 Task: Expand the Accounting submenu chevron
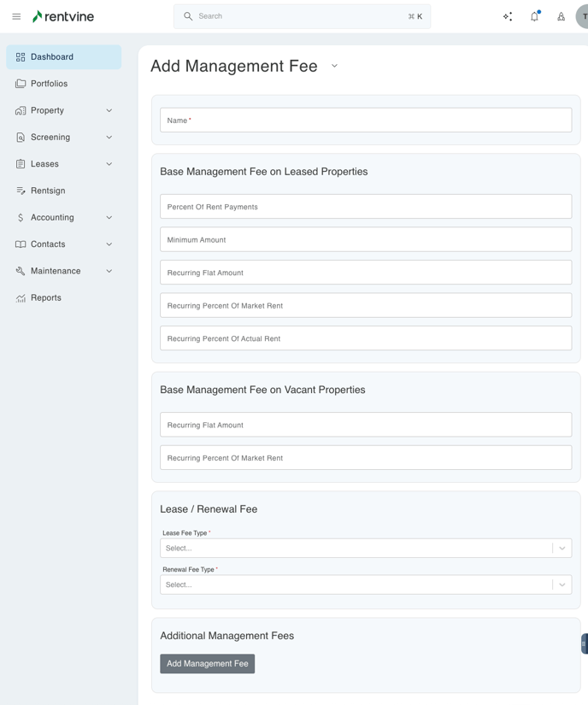pos(109,218)
